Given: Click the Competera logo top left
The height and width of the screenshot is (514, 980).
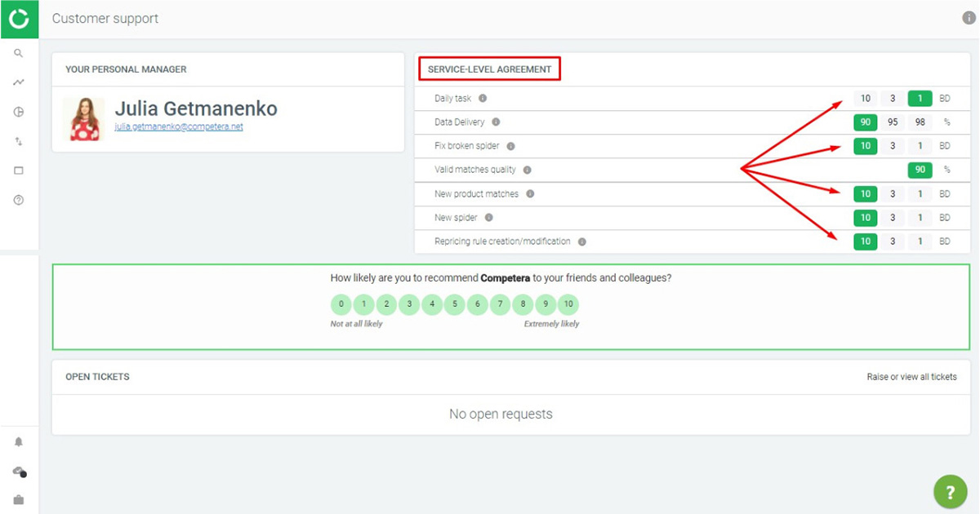Looking at the screenshot, I should [x=20, y=19].
